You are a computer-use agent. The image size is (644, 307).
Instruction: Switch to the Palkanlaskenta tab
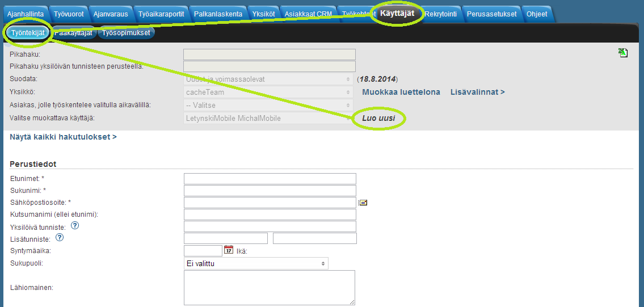click(x=218, y=14)
